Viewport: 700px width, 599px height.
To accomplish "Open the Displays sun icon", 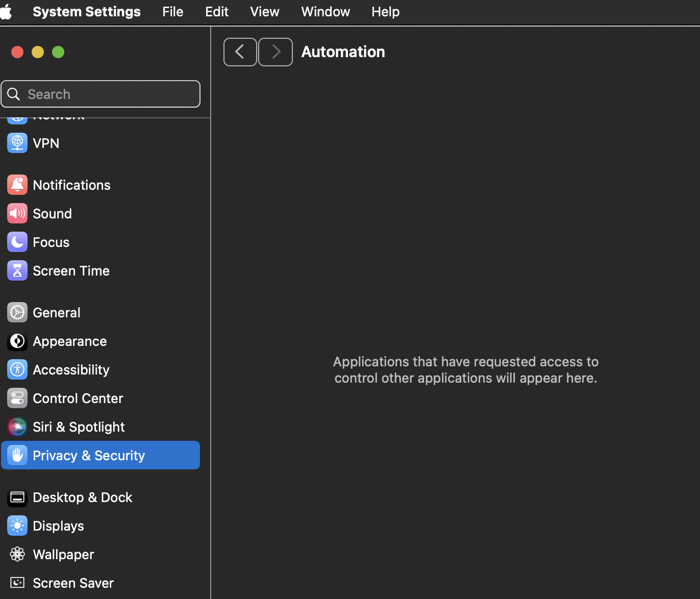I will (17, 526).
